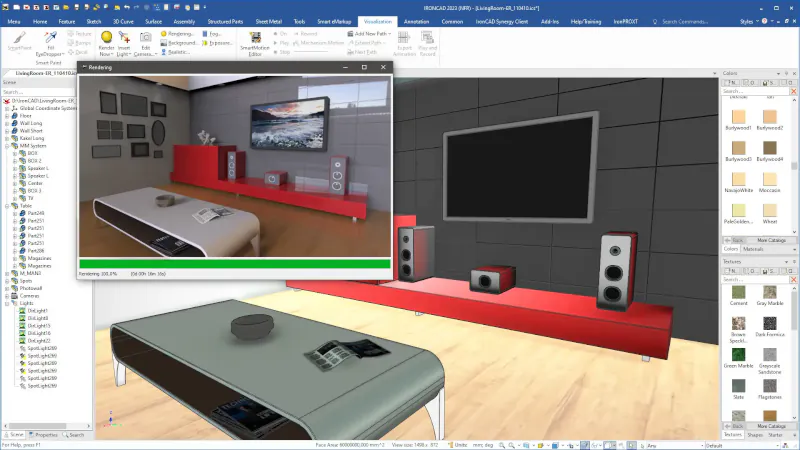Expand the Cameras tree node

click(6, 295)
